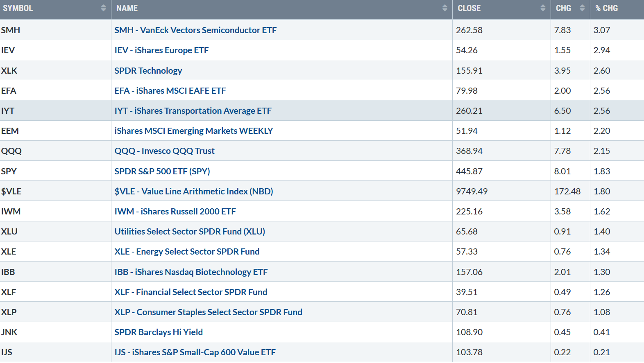Click the IYT close value 260.21
Image resolution: width=644 pixels, height=363 pixels.
[469, 111]
